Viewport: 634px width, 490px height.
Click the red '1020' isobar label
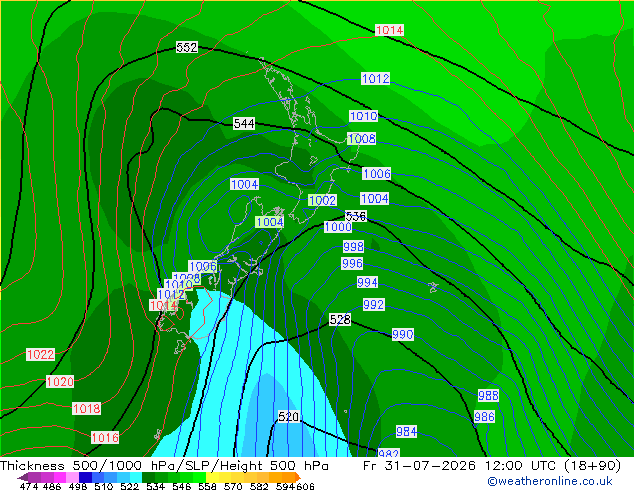(60, 382)
